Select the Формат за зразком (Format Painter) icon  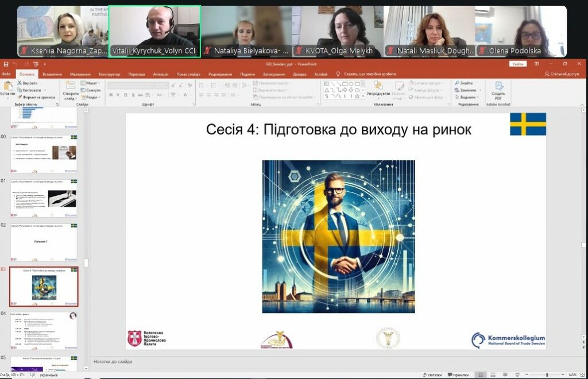tap(20, 97)
